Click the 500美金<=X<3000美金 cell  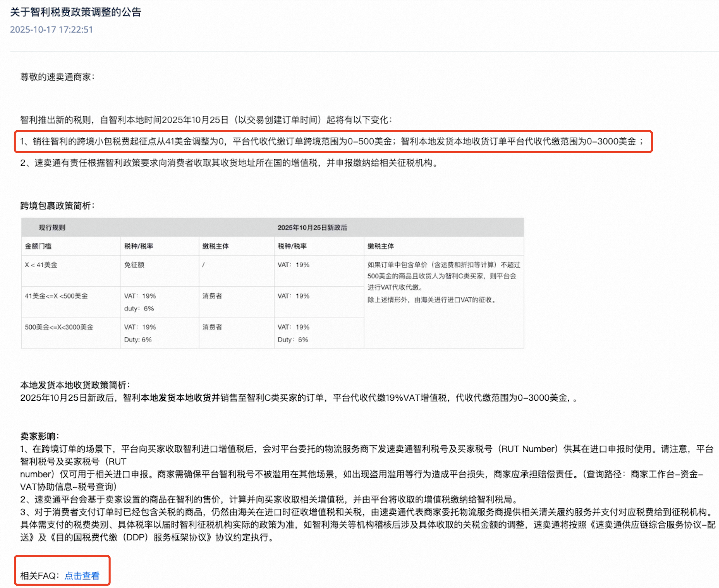[x=59, y=327]
